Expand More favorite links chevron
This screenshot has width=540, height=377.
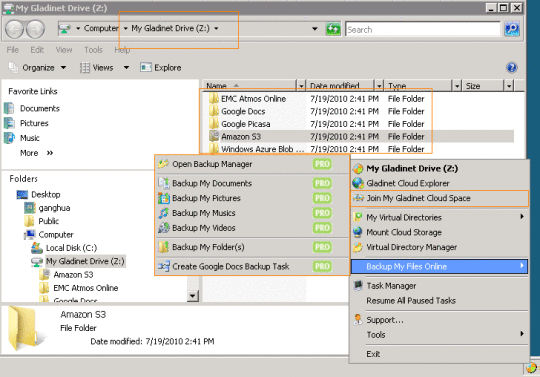pyautogui.click(x=50, y=153)
